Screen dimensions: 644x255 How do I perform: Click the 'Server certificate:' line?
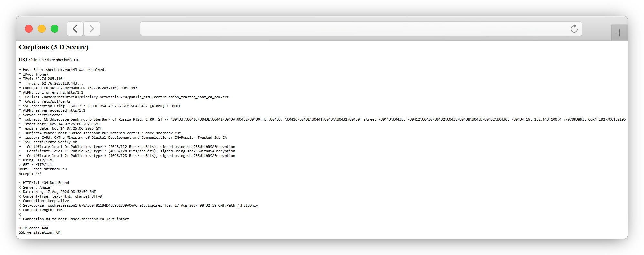point(40,115)
